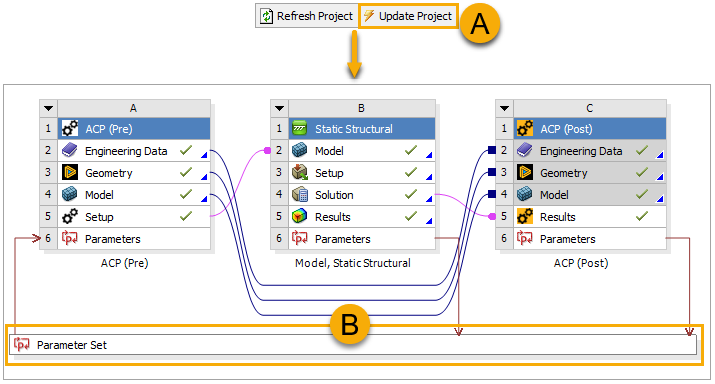Select the Engineering Data cell in system A
This screenshot has height=384, width=715.
coord(134,150)
